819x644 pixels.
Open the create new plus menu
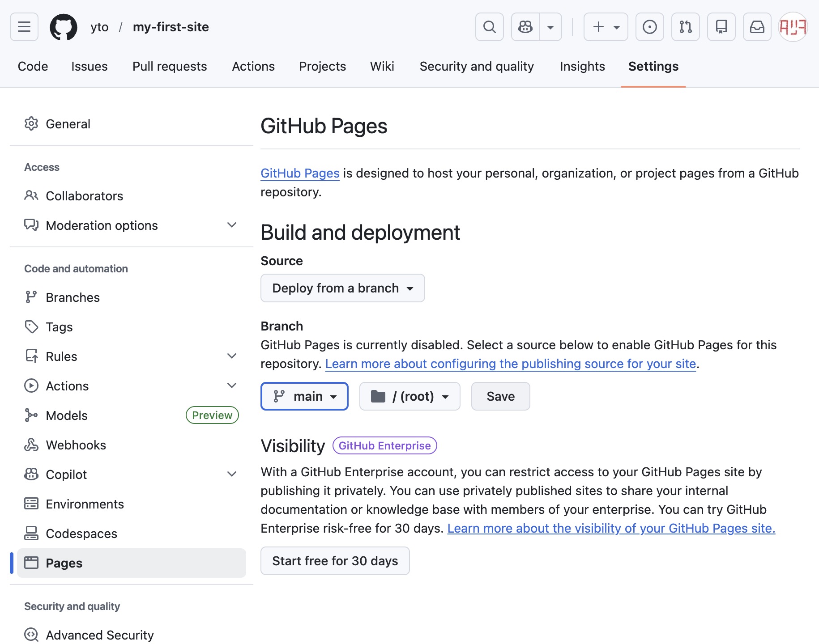click(x=606, y=27)
